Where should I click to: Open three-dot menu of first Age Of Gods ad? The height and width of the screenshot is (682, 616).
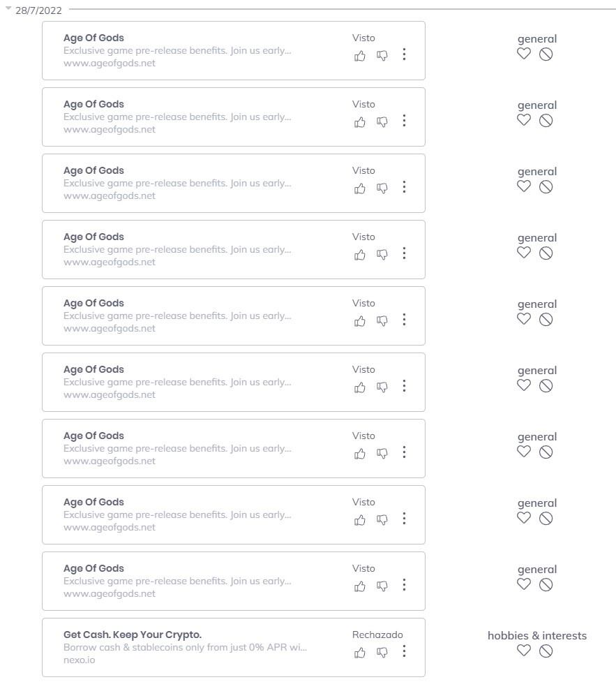(x=404, y=54)
